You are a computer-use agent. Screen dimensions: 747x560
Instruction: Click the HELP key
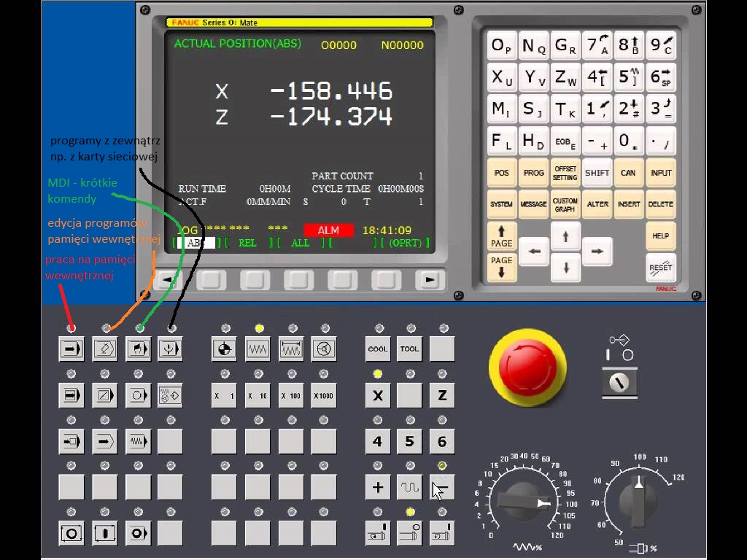pyautogui.click(x=661, y=236)
